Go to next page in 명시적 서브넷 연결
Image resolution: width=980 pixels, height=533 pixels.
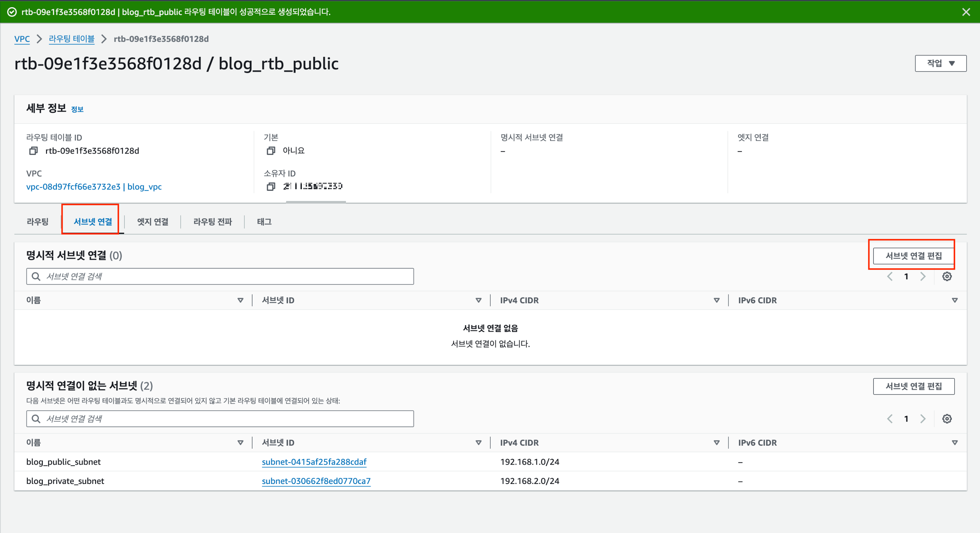(923, 276)
